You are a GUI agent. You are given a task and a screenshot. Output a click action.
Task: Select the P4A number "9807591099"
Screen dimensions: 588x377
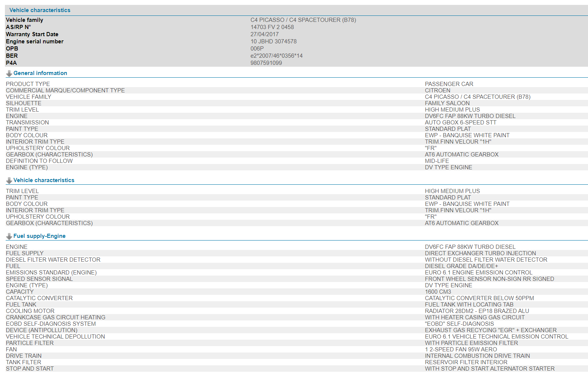(x=266, y=63)
